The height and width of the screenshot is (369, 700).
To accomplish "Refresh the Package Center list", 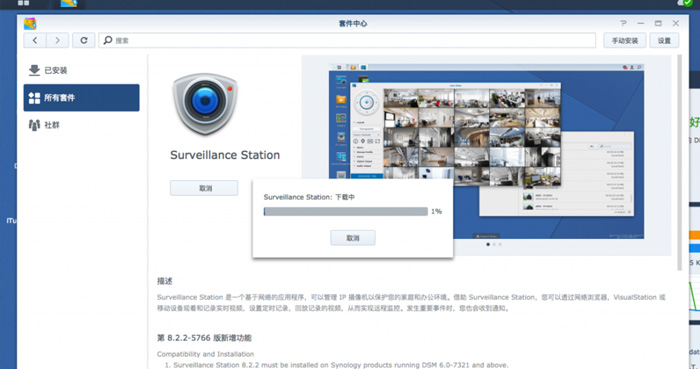I will tap(83, 40).
